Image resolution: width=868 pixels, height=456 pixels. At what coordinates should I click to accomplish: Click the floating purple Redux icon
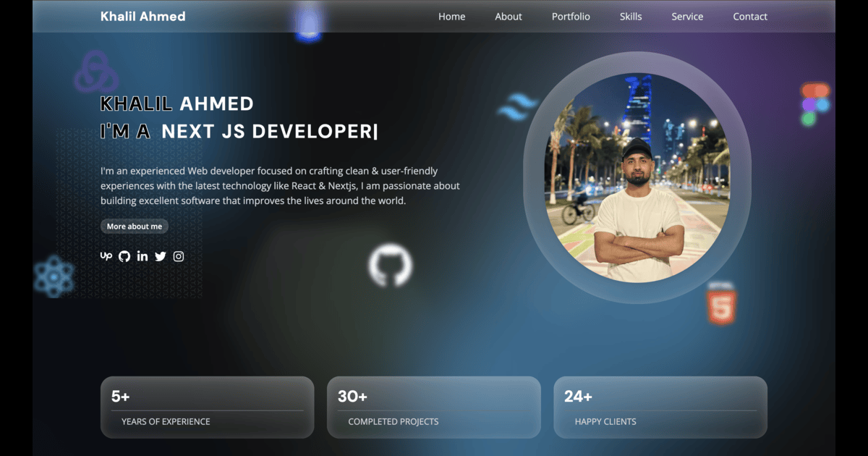click(95, 72)
